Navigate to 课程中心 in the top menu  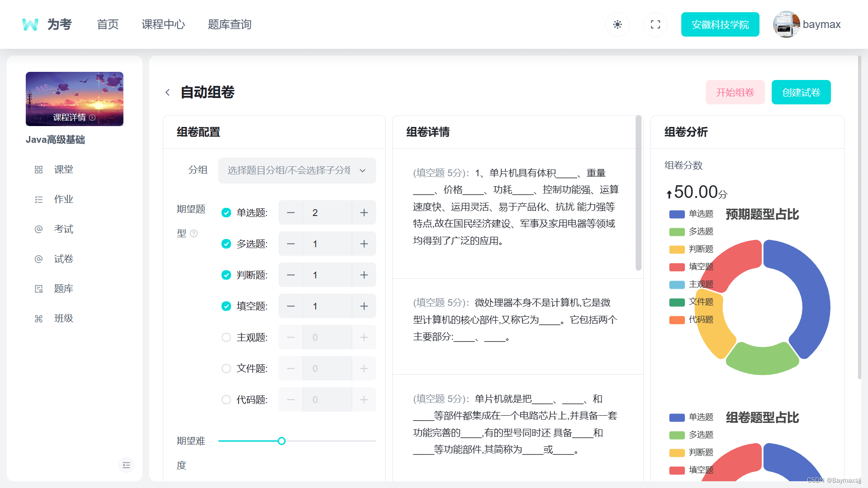tap(163, 24)
